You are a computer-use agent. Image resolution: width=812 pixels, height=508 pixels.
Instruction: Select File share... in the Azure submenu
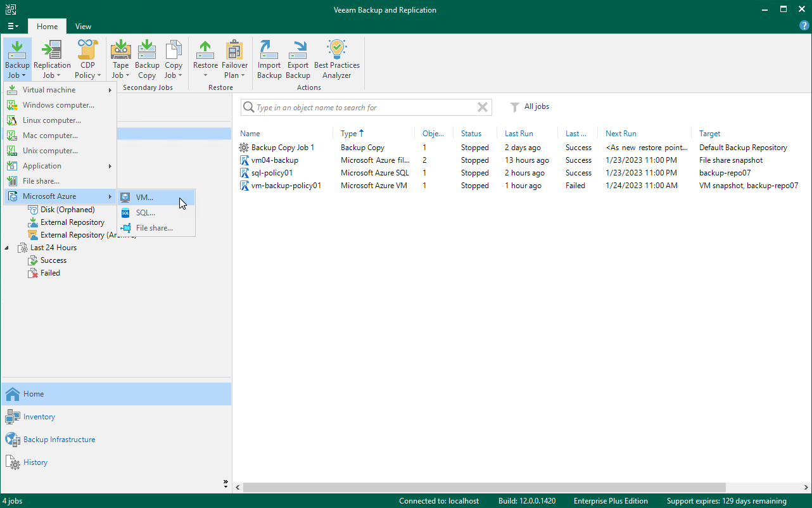156,228
